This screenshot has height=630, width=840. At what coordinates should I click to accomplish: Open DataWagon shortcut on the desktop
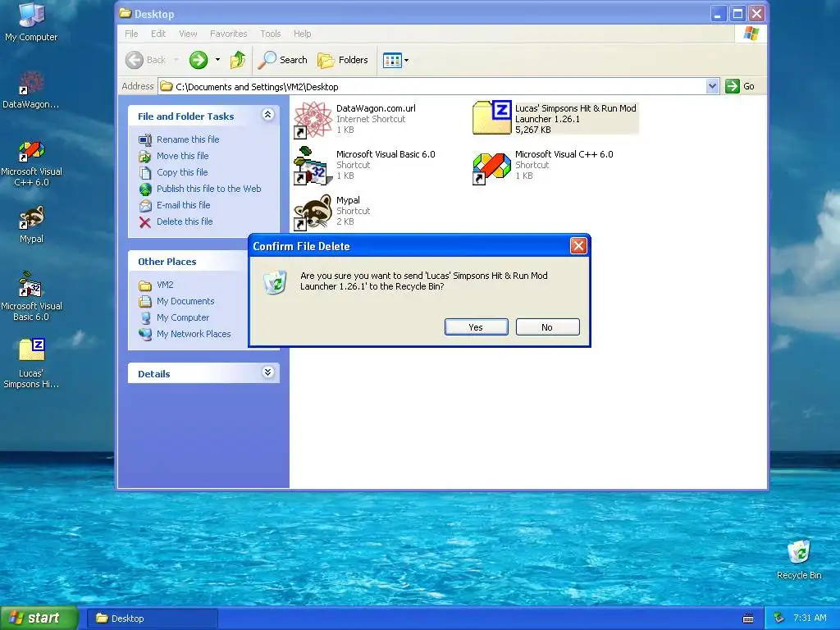31,89
